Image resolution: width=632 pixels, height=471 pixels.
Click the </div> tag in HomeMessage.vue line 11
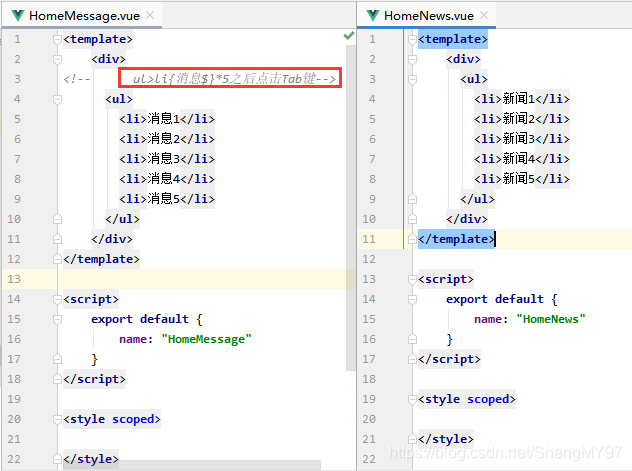coord(112,239)
